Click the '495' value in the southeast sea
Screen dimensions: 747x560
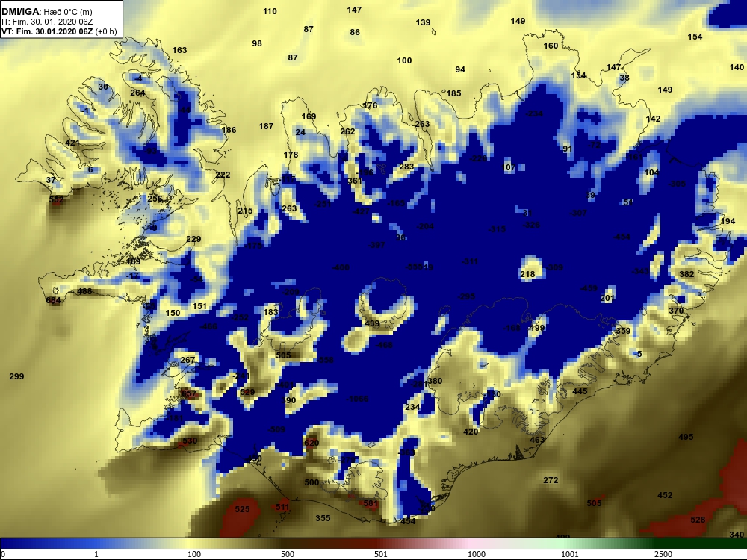tap(686, 437)
